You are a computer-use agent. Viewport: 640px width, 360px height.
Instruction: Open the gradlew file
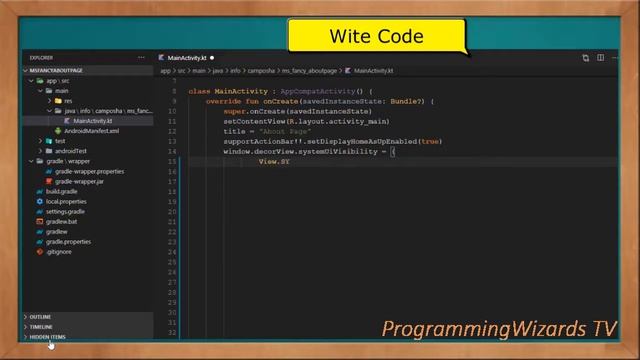(57, 231)
